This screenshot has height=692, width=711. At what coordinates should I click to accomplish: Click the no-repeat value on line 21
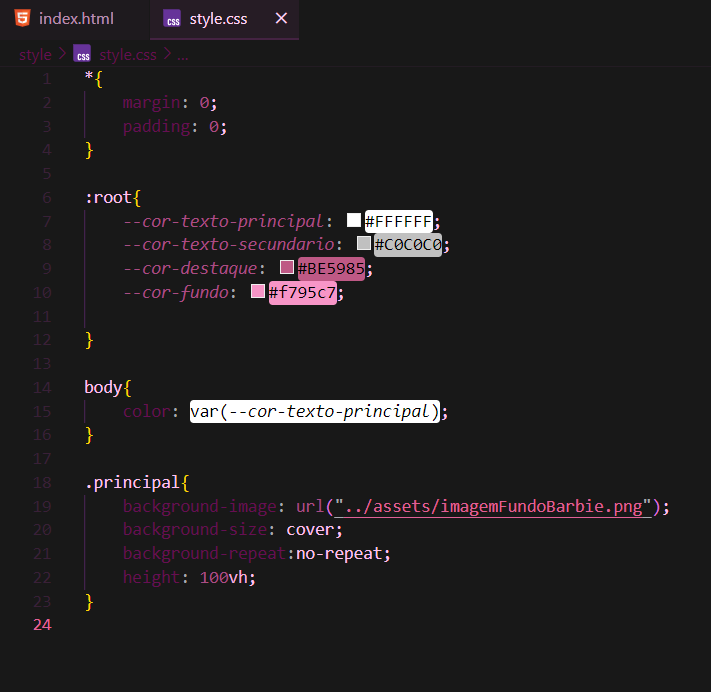(x=340, y=554)
